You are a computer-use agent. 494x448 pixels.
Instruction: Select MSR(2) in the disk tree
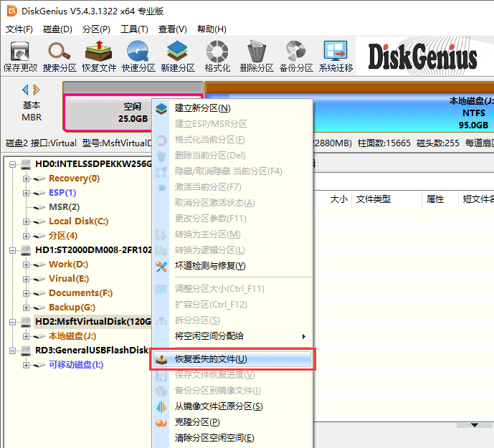coord(65,207)
